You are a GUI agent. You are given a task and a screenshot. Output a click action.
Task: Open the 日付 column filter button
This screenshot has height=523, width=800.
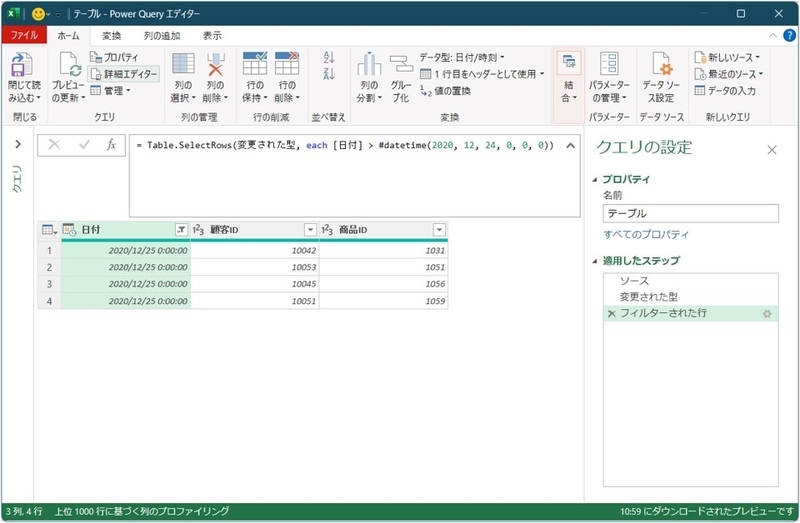[x=181, y=230]
